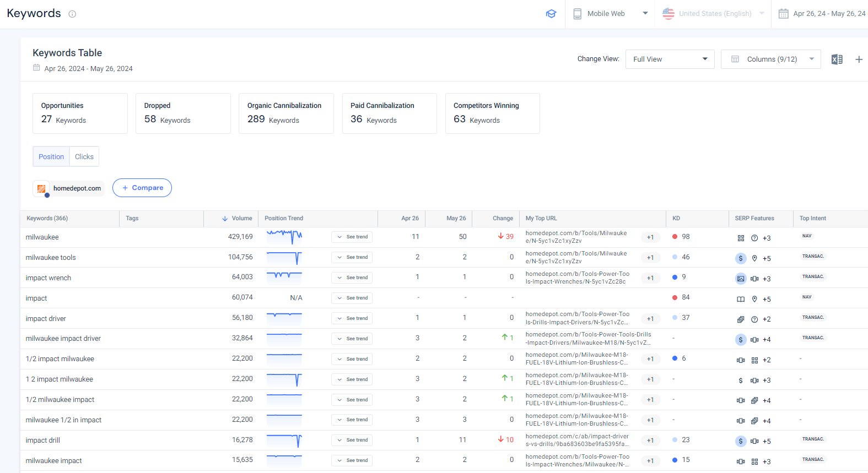Click dollar SERP feature icon in milwaukee tools row
Image resolution: width=868 pixels, height=473 pixels.
pos(741,258)
